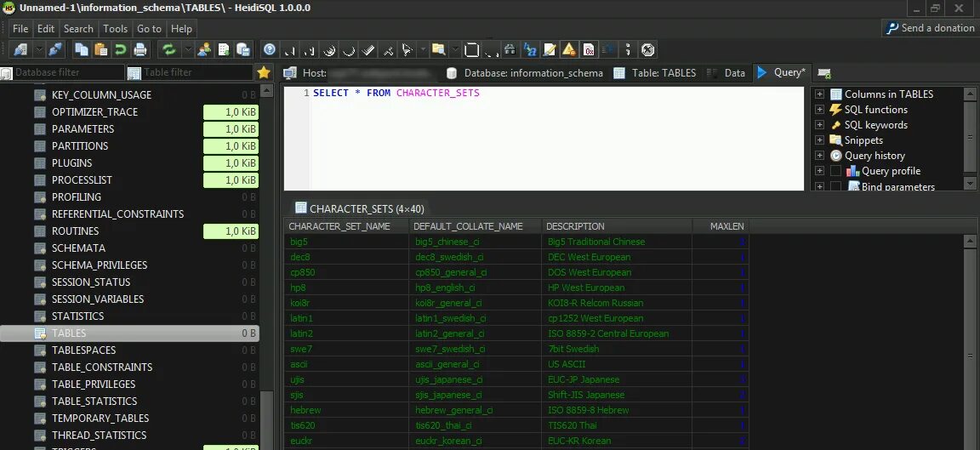
Task: Toggle the warning triangle stop-on-errors button
Action: (569, 50)
